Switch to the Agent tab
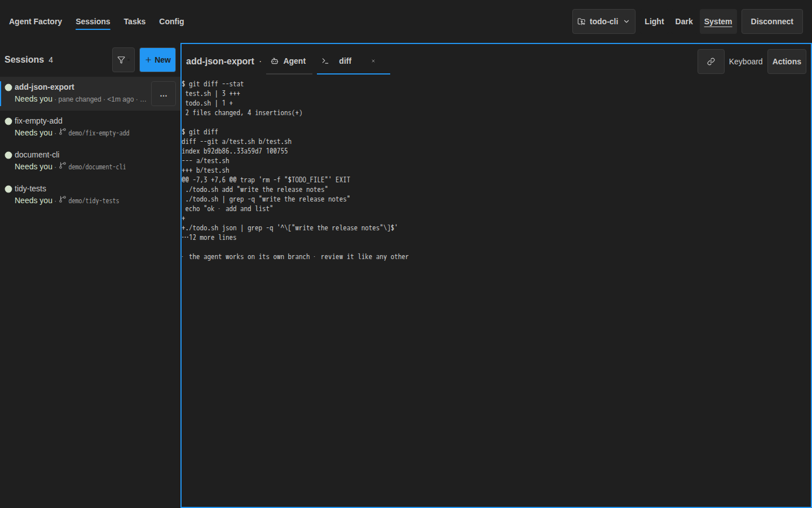This screenshot has height=508, width=812. [289, 61]
